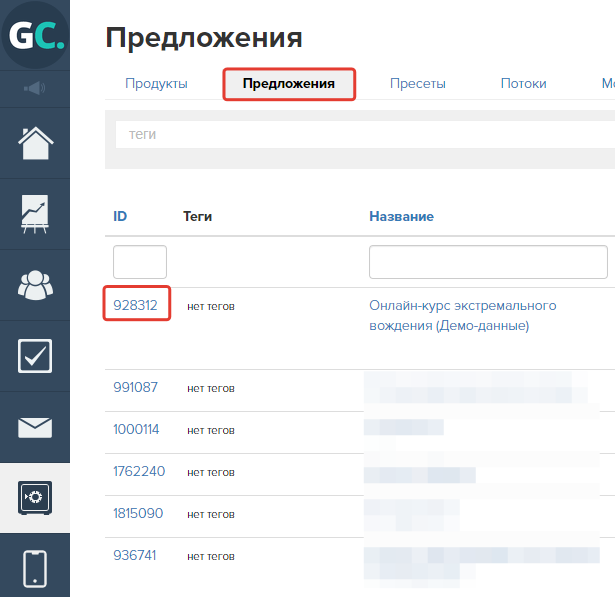Viewport: 615px width, 597px height.
Task: Open the tasks checkmark icon
Action: pyautogui.click(x=35, y=356)
